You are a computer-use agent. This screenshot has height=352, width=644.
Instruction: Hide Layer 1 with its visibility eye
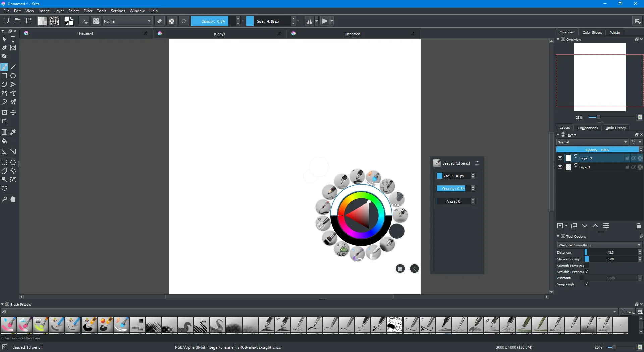click(560, 167)
